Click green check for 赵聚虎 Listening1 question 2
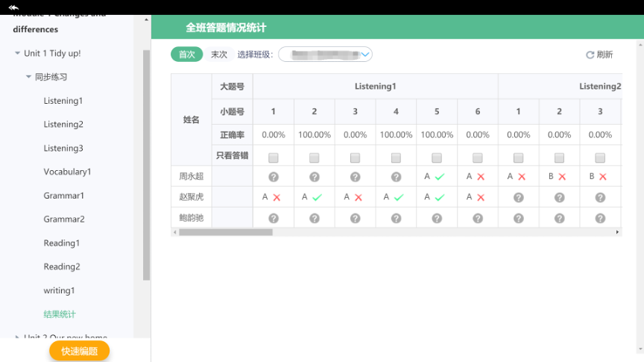The image size is (644, 362). (x=317, y=198)
